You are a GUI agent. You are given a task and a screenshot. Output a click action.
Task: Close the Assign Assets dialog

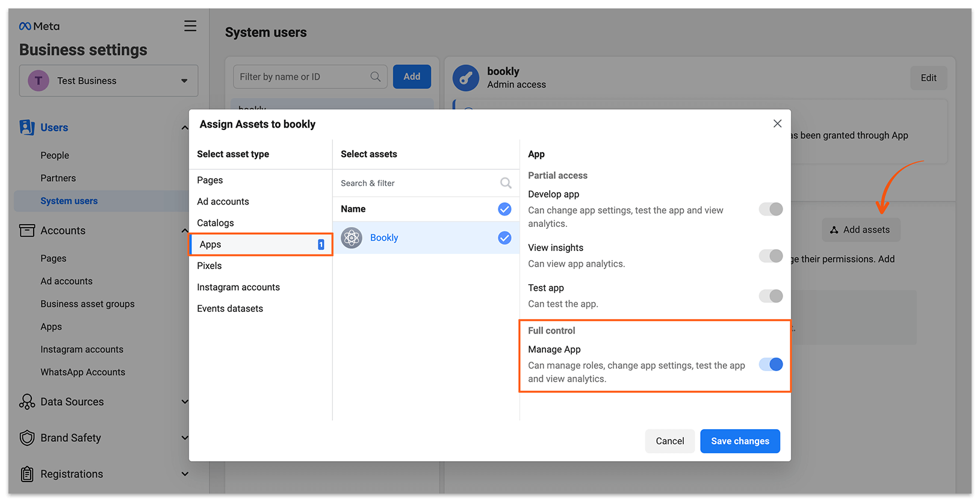pos(777,123)
